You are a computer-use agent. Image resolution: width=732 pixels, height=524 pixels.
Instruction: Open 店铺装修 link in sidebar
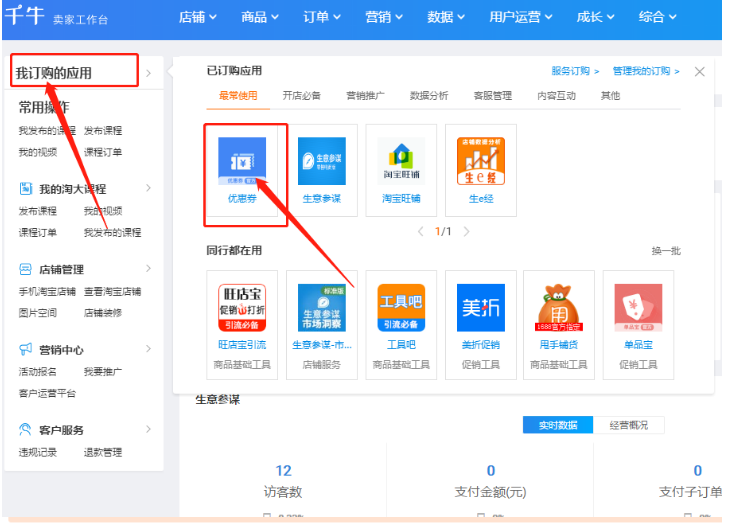tap(103, 312)
